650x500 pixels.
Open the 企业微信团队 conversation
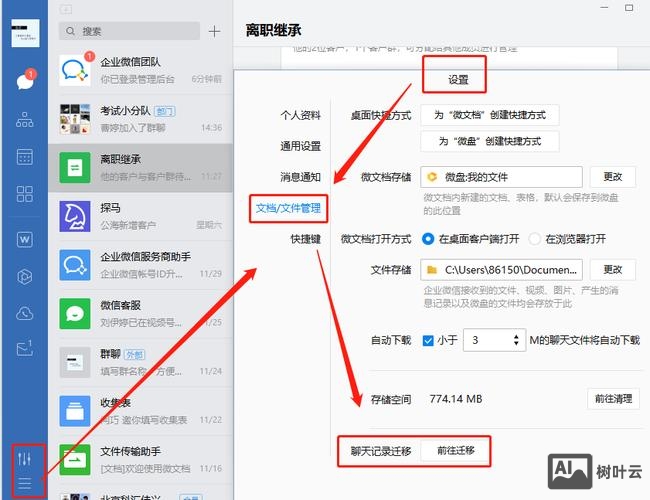(x=141, y=70)
